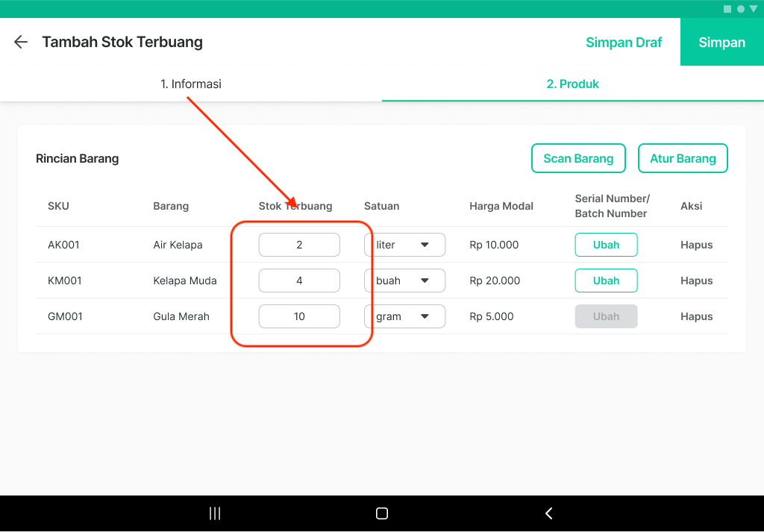The width and height of the screenshot is (764, 532).
Task: Click the price Rp 5.000
Action: coord(492,316)
